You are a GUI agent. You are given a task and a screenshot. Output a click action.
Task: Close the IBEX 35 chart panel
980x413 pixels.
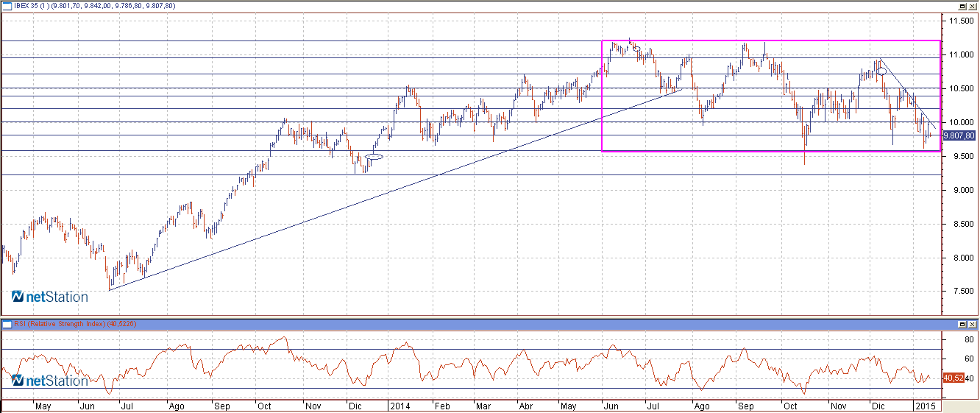click(x=972, y=6)
